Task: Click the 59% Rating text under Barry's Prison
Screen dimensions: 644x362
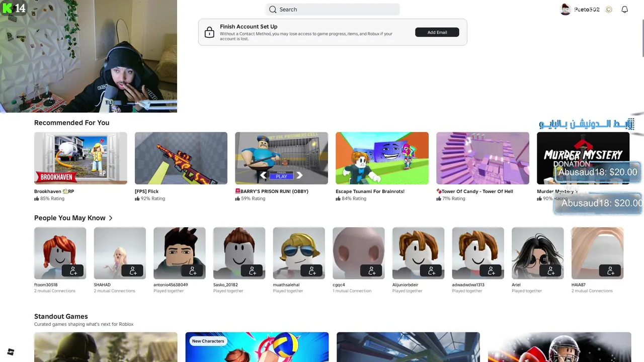Action: coord(253,199)
